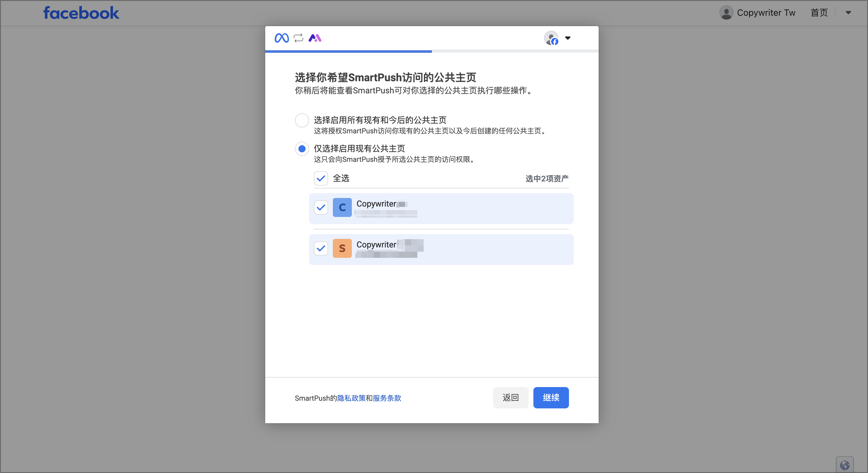868x473 pixels.
Task: Click the Copywriter Tw profile icon top right
Action: coord(726,12)
